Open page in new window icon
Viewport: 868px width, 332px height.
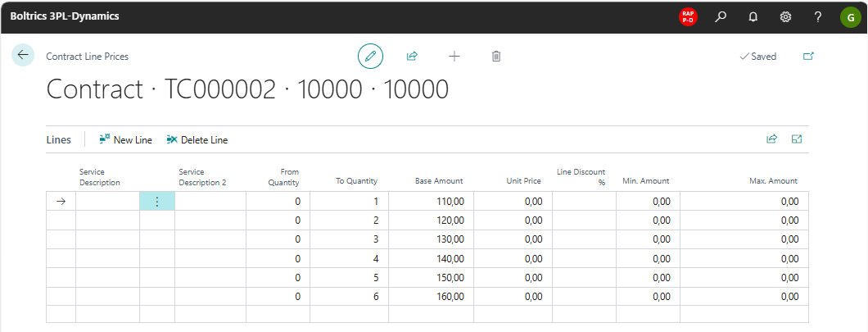point(808,56)
